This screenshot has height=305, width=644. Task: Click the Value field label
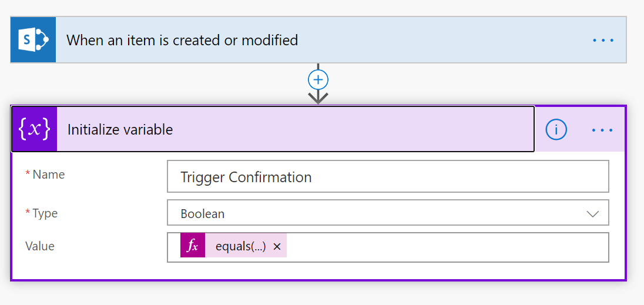click(x=40, y=246)
